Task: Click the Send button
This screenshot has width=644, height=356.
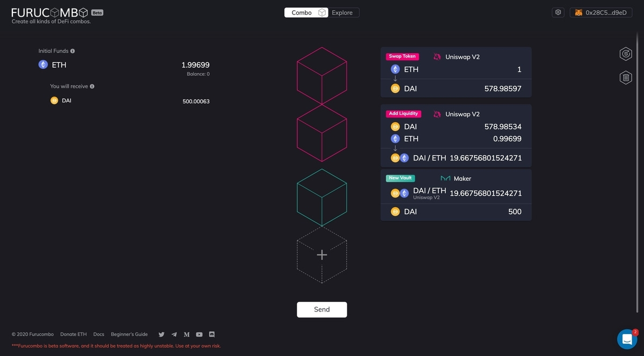Action: (x=322, y=309)
